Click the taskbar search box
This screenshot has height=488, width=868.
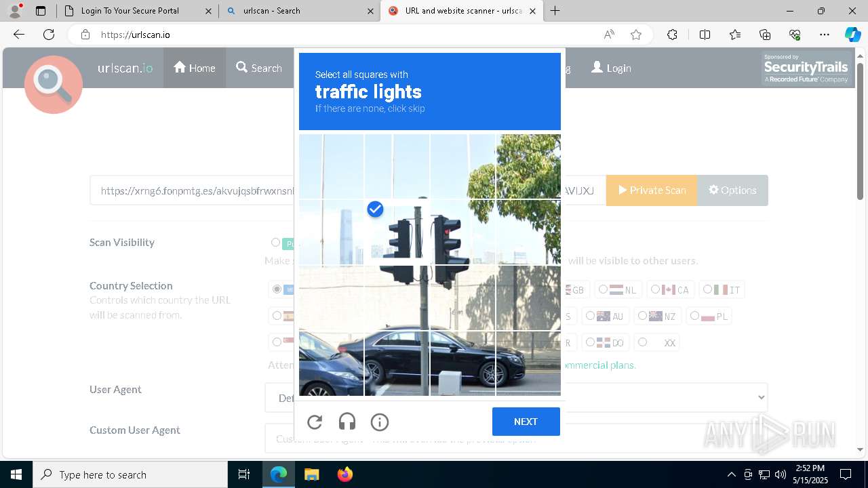pyautogui.click(x=130, y=474)
